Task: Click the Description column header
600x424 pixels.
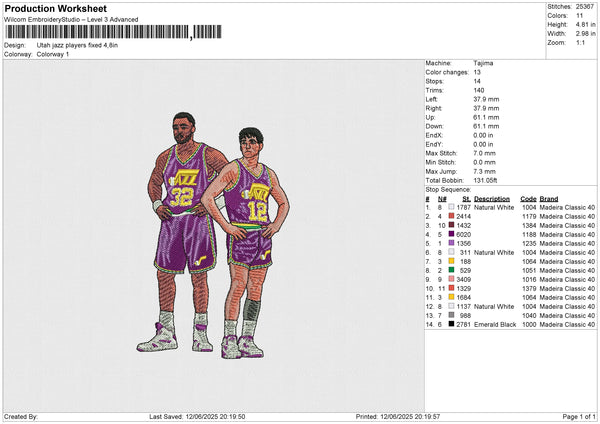Action: click(492, 199)
